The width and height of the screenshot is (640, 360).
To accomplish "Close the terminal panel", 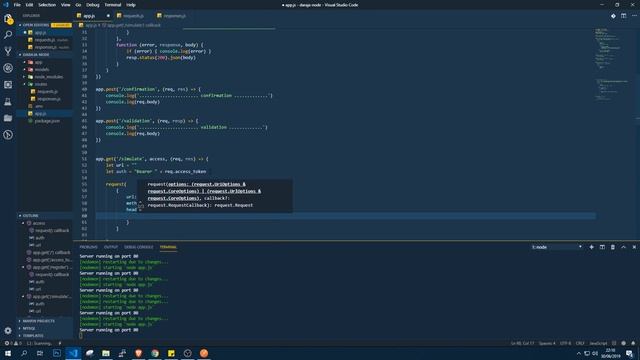I will click(x=634, y=247).
